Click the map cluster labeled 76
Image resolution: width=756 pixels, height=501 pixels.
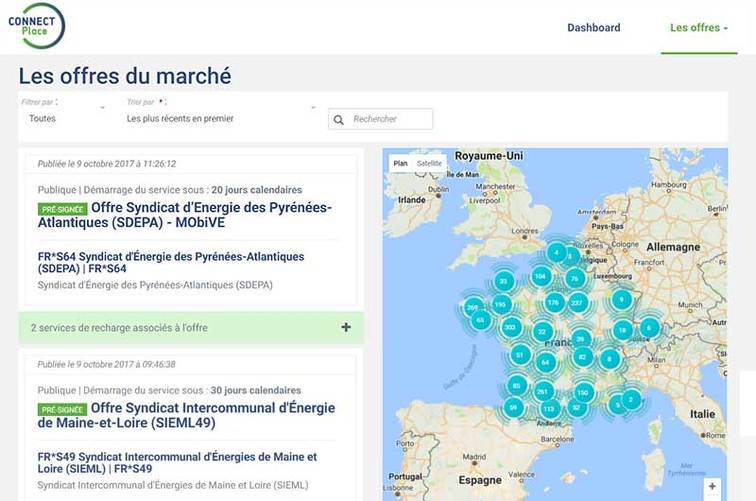(575, 279)
